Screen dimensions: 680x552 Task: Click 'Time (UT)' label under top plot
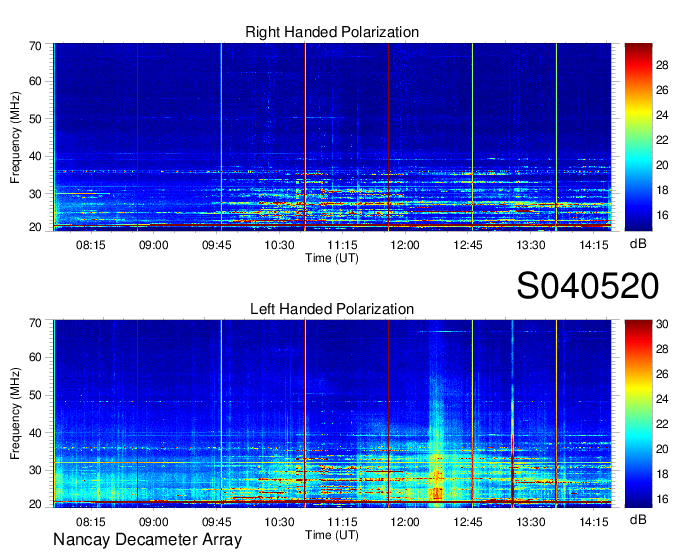tap(332, 258)
